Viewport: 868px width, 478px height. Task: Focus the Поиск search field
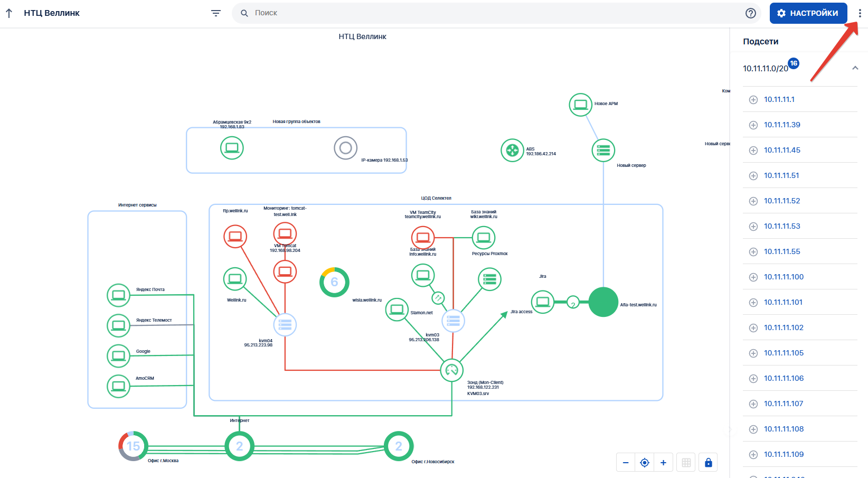[491, 13]
